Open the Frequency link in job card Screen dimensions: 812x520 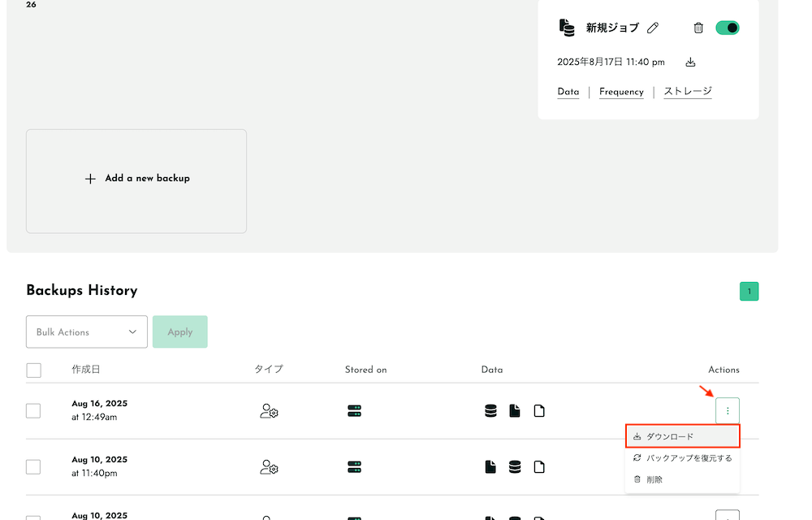(621, 92)
